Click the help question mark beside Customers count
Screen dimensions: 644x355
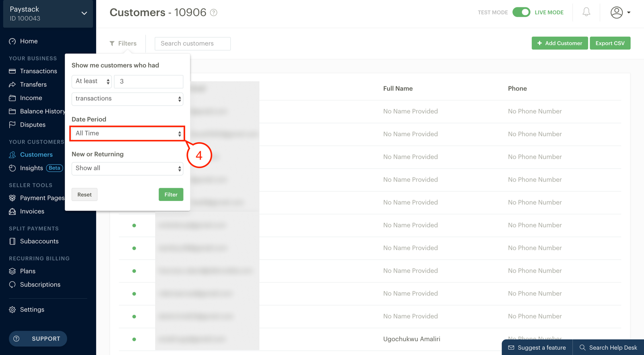click(x=214, y=12)
